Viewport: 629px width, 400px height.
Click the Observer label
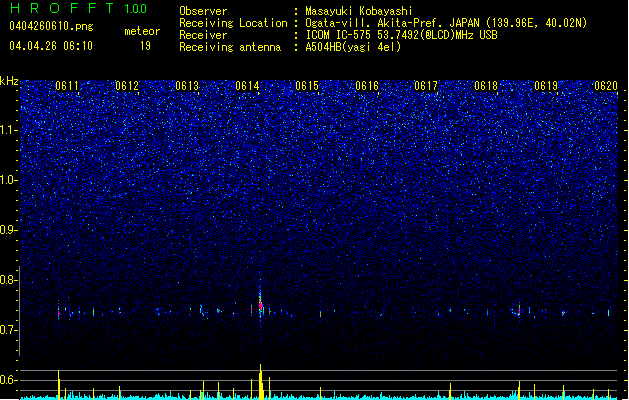tap(203, 11)
